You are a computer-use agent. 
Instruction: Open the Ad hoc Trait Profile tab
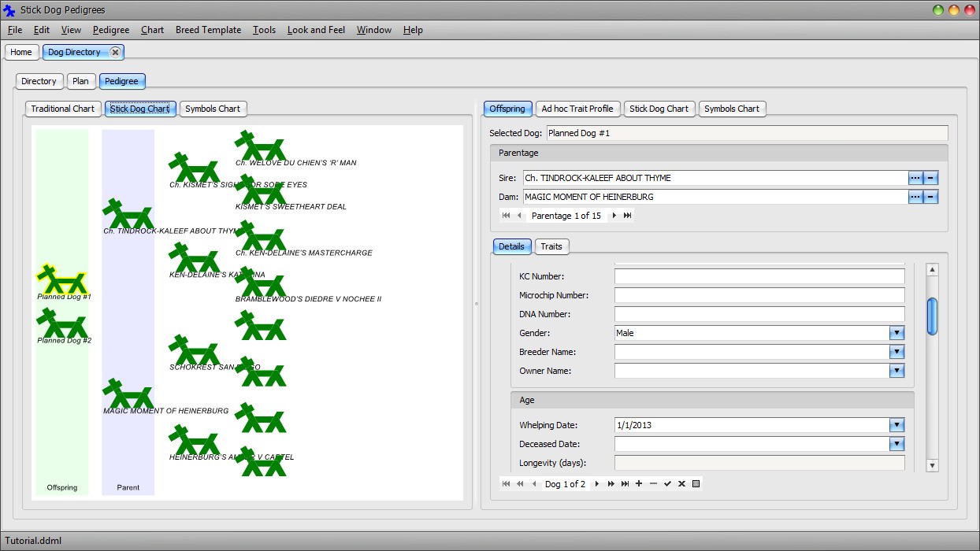(577, 109)
